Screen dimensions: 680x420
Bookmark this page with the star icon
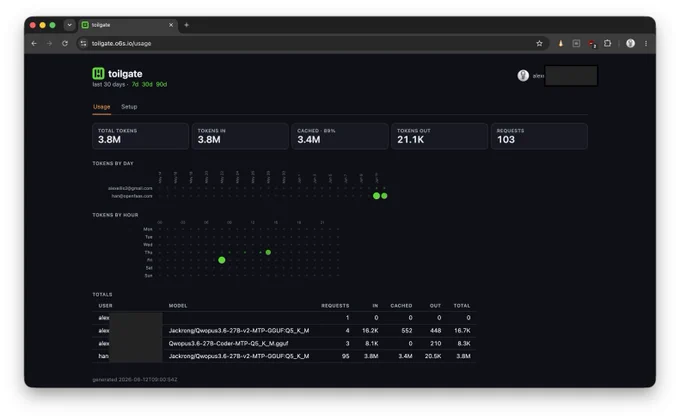(539, 43)
